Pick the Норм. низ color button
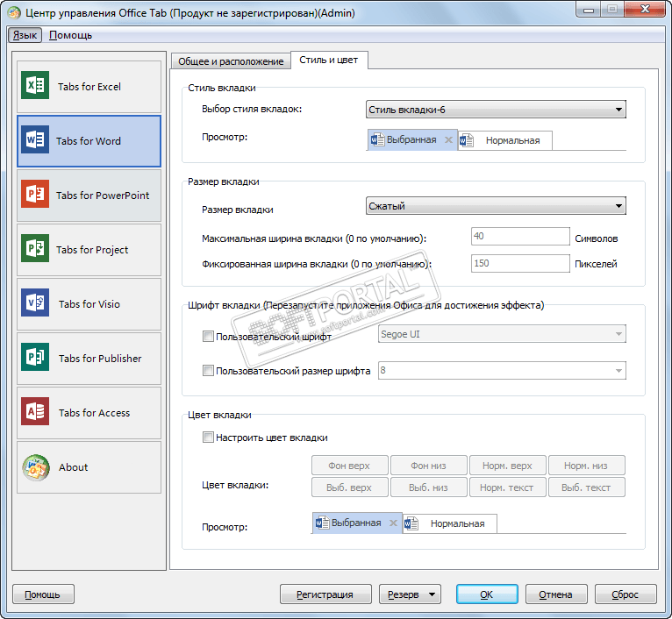Image resolution: width=672 pixels, height=619 pixels. coord(586,466)
